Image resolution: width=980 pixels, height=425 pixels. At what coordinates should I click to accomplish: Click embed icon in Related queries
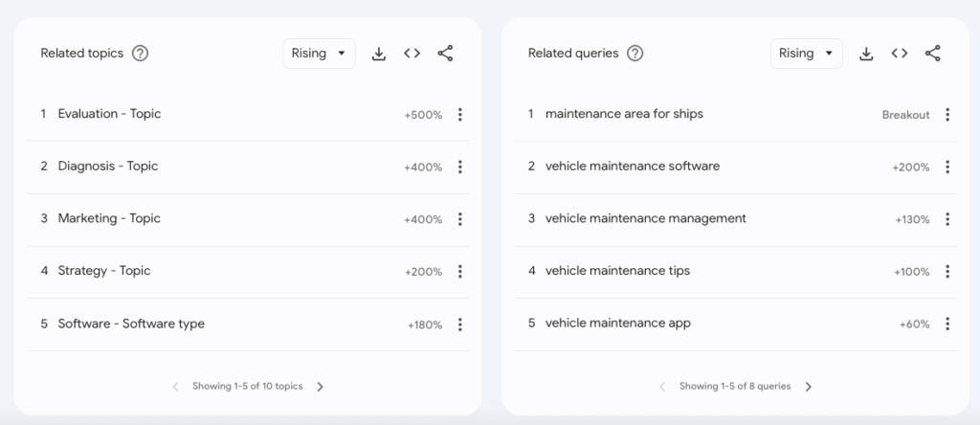point(900,54)
